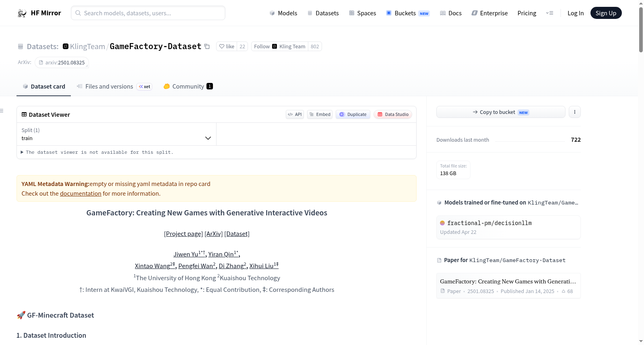Image resolution: width=644 pixels, height=345 pixels.
Task: Open the Enterprise page
Action: tap(489, 13)
